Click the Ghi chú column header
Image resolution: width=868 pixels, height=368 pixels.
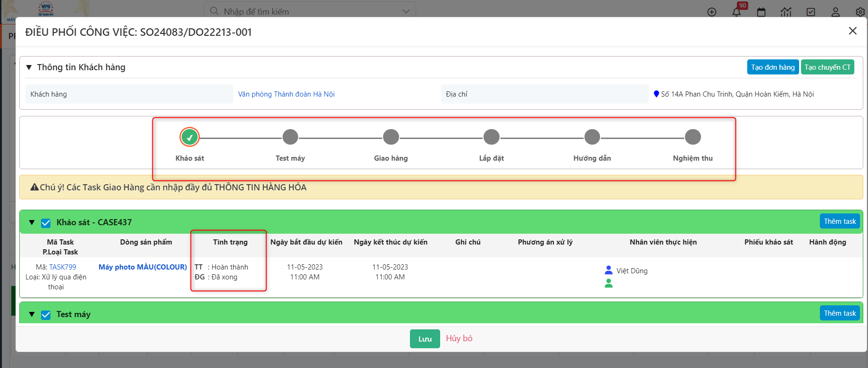click(x=468, y=242)
